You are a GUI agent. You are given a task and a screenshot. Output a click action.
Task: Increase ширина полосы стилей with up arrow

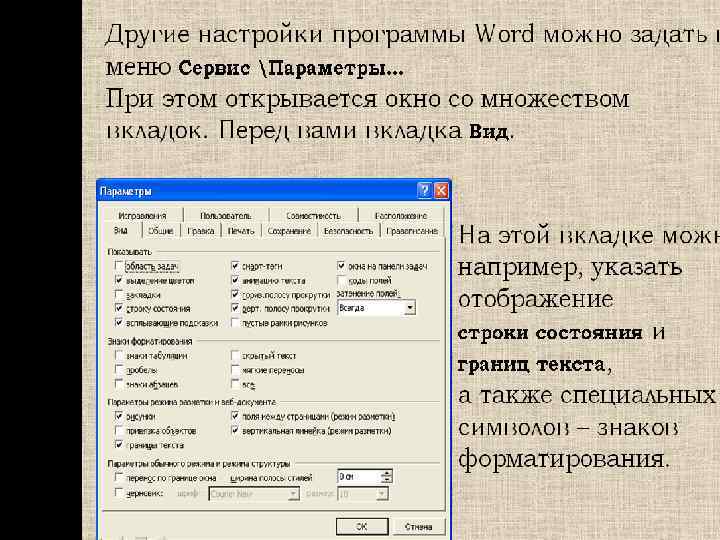point(387,473)
